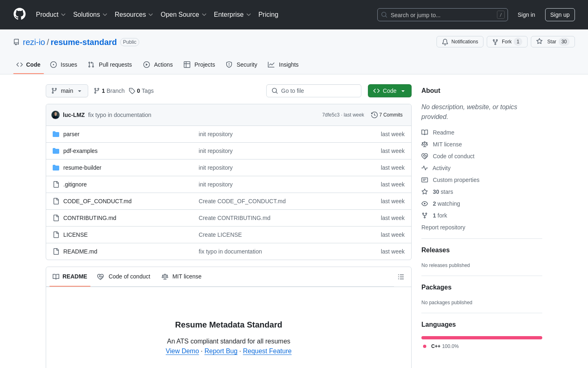Image resolution: width=588 pixels, height=368 pixels.
Task: Click the heart icon beside Code of conduct in About
Action: click(x=425, y=156)
